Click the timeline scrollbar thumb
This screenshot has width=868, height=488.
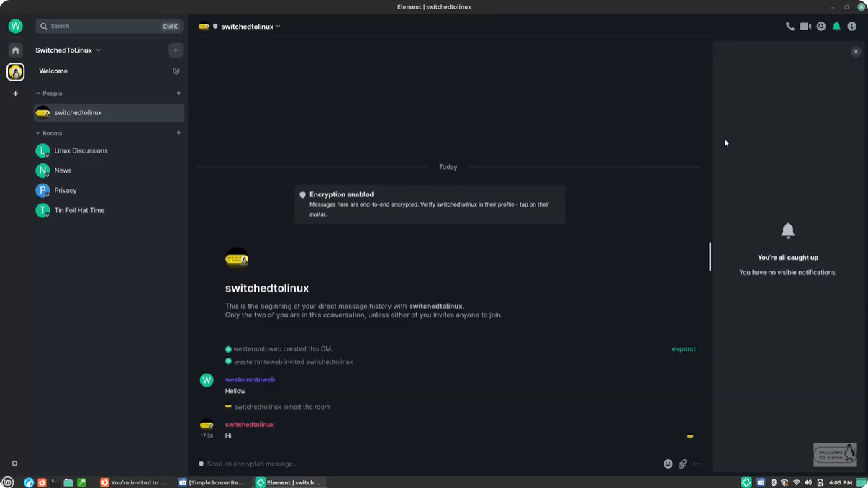click(x=710, y=256)
